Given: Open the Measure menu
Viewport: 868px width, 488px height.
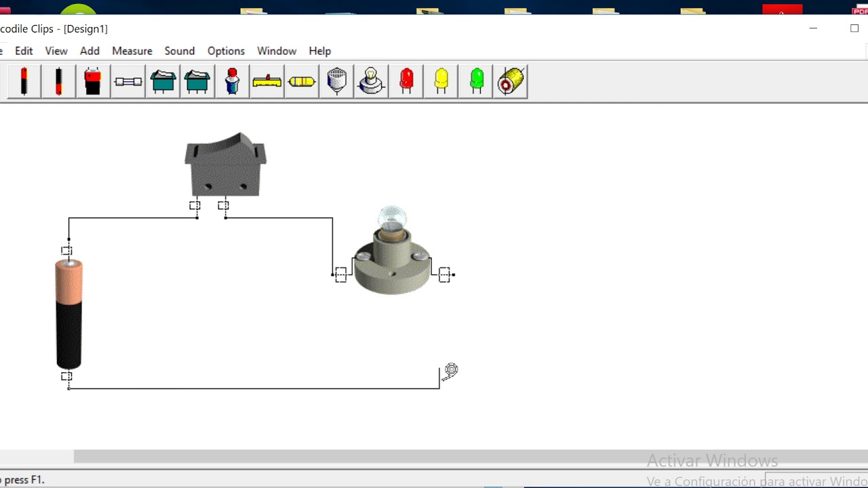Looking at the screenshot, I should 132,51.
